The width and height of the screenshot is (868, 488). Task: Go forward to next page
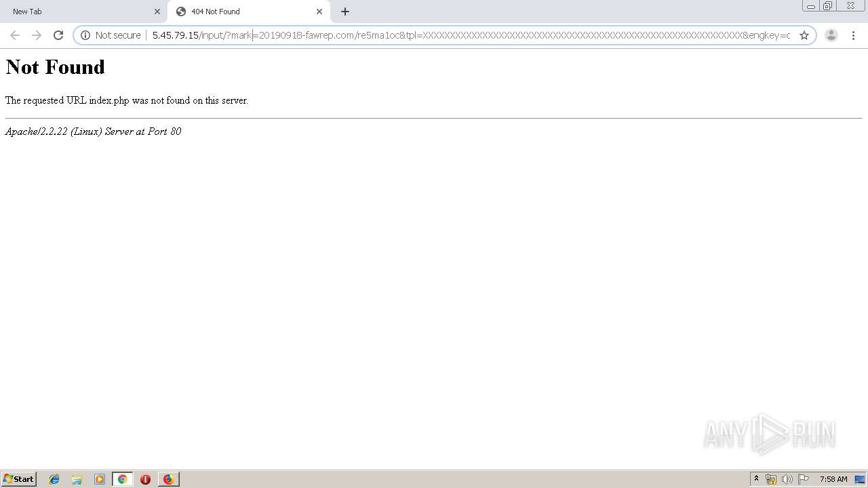point(37,35)
